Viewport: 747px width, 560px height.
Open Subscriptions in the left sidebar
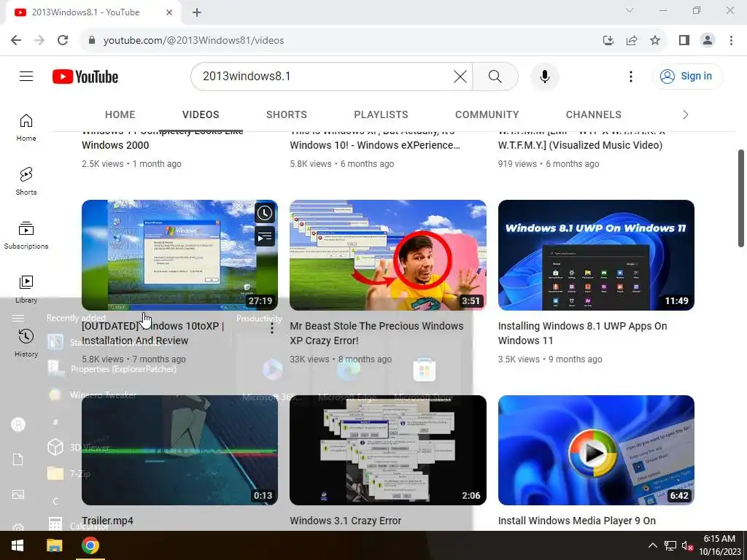(x=26, y=236)
